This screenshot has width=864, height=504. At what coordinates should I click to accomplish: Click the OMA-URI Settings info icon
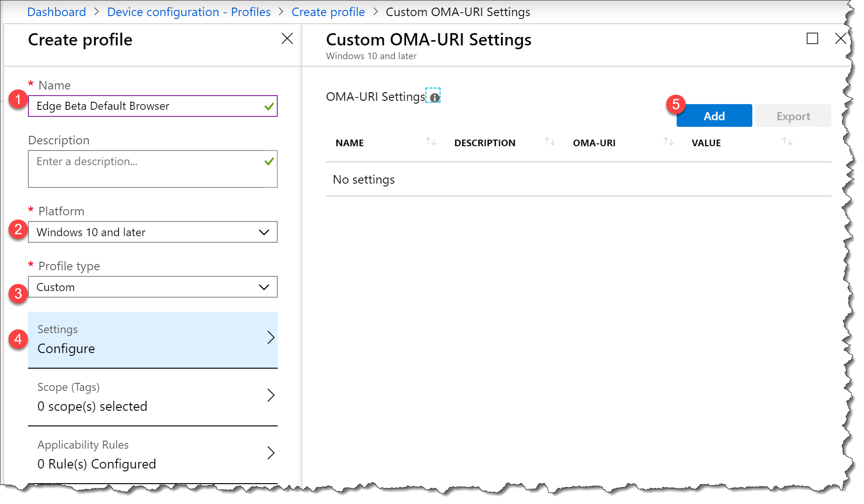pos(433,96)
